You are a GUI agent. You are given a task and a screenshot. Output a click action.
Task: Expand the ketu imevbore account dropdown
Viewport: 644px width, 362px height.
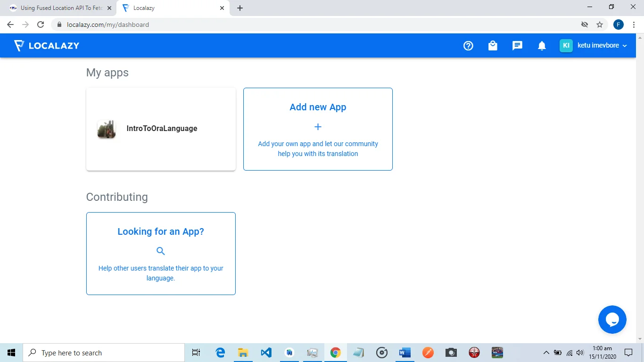click(x=602, y=46)
